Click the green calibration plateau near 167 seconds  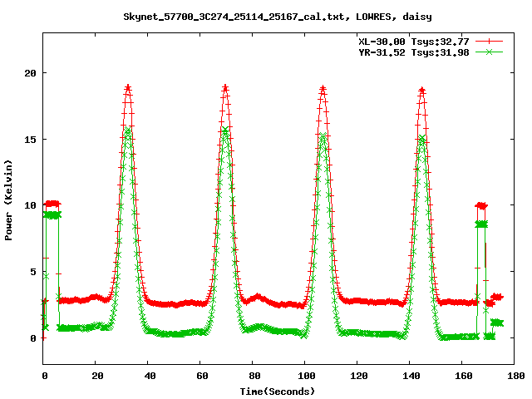pyautogui.click(x=481, y=224)
